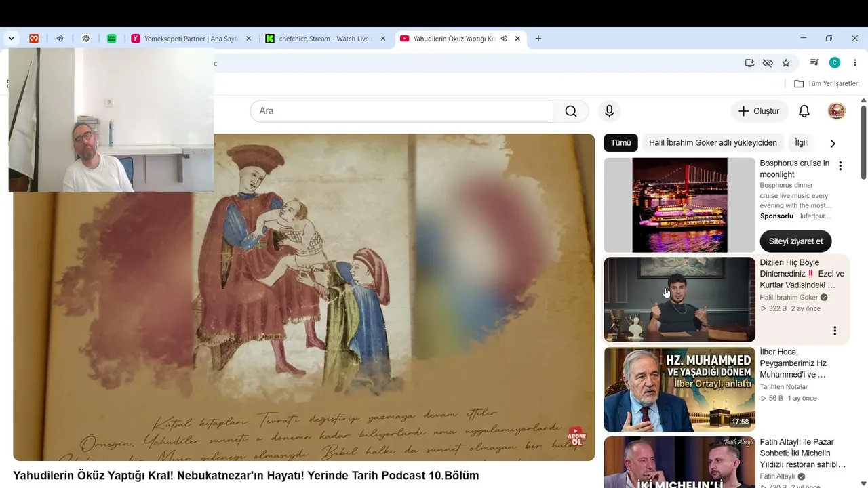Click the install app icon in address bar
This screenshot has width=868, height=488.
coord(749,63)
